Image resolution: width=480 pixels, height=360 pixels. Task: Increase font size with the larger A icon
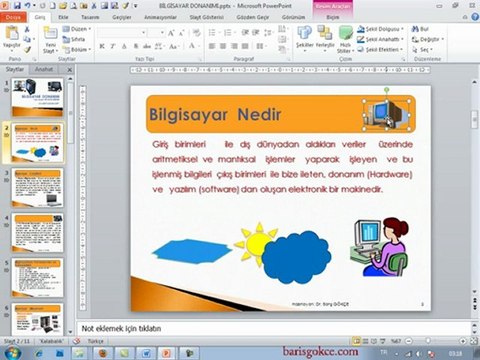click(x=171, y=33)
